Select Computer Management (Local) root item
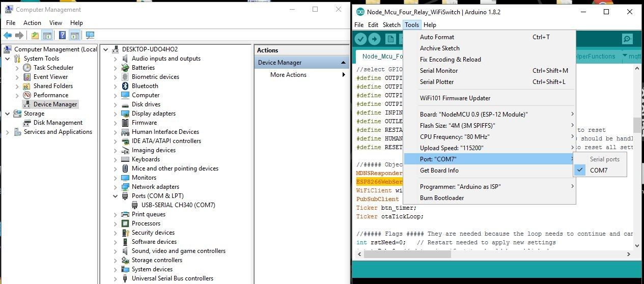 pyautogui.click(x=55, y=49)
